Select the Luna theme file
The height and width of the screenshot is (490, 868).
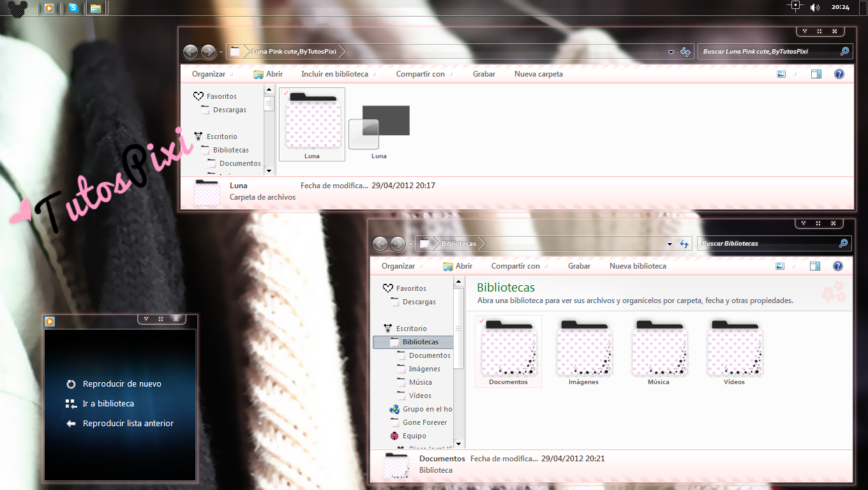(x=379, y=131)
